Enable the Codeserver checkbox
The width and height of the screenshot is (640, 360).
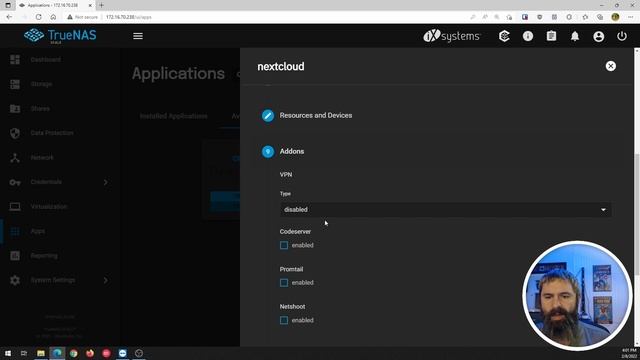pos(284,245)
